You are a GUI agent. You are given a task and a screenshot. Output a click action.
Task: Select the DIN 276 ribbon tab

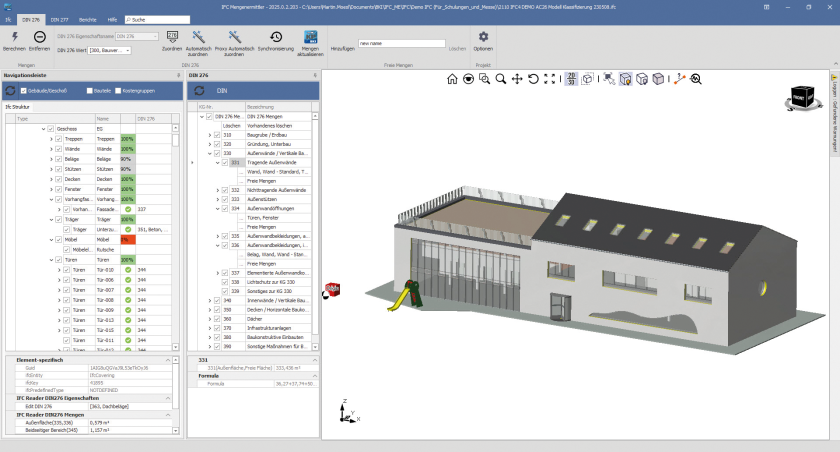coord(31,20)
